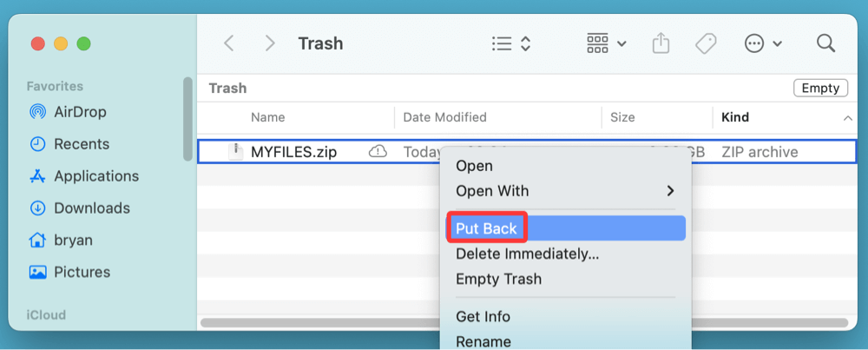
Task: Empty the Trash with the Empty button
Action: click(820, 88)
